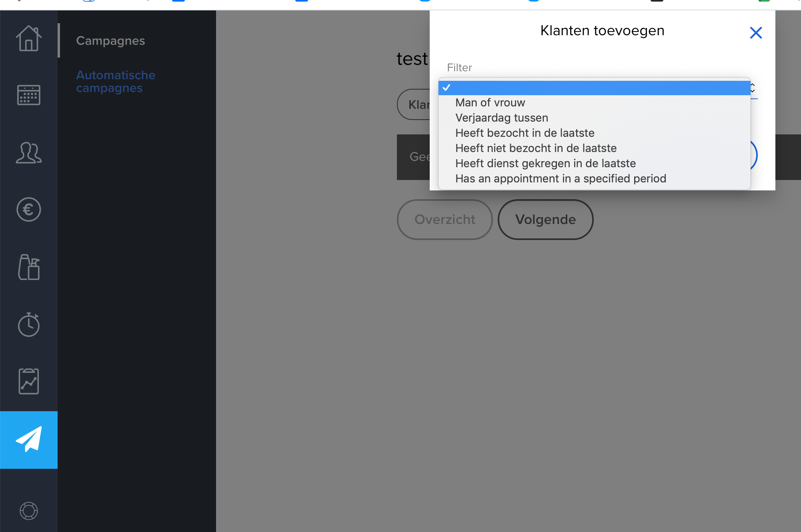Choose 'Man of vrouw' filter option
Image resolution: width=801 pixels, height=532 pixels.
[594, 103]
